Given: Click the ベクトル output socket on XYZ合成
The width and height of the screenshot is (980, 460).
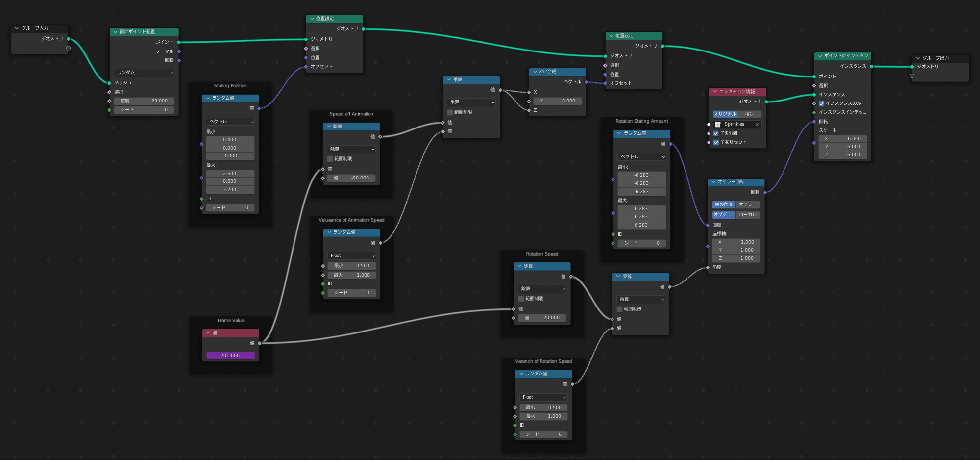Looking at the screenshot, I should (x=586, y=82).
